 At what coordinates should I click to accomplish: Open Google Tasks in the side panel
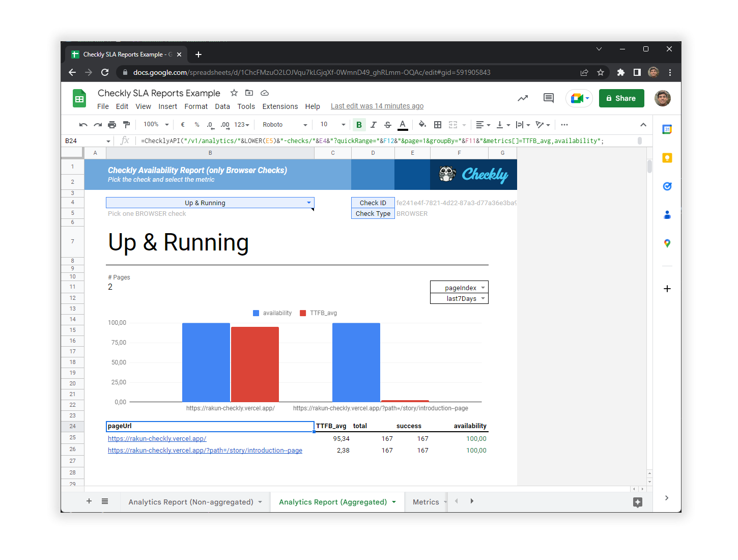tap(667, 186)
